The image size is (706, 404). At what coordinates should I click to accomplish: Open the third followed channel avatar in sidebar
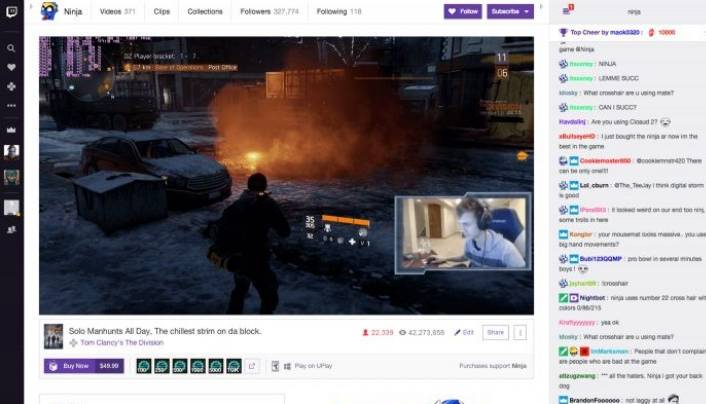point(12,208)
